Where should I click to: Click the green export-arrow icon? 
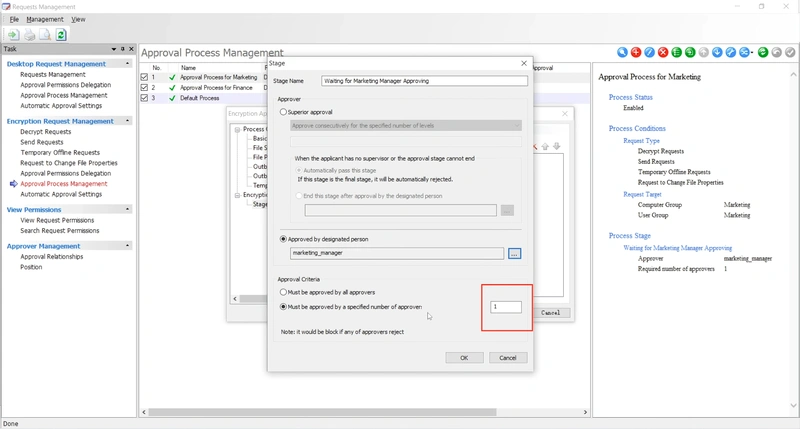690,52
